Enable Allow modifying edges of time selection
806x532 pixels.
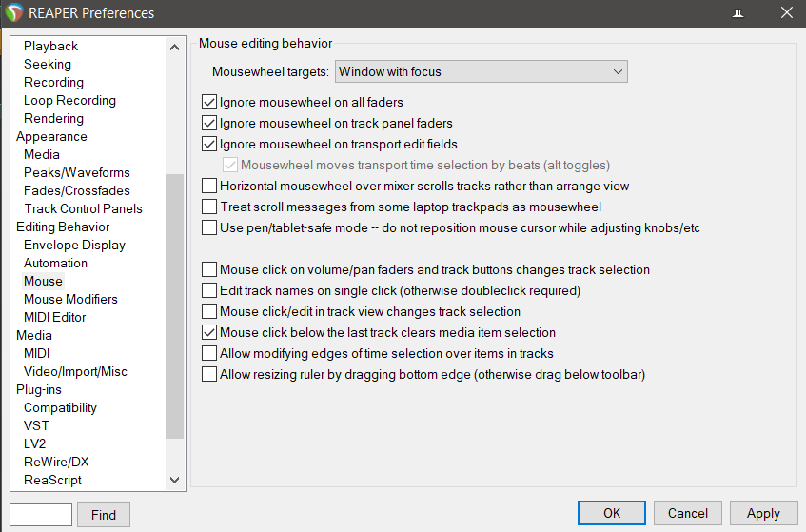209,354
